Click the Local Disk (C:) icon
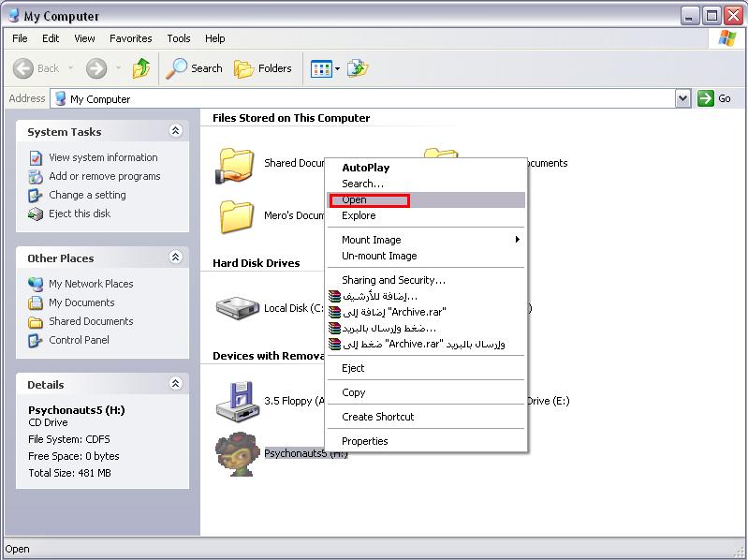The image size is (748, 560). pyautogui.click(x=236, y=307)
